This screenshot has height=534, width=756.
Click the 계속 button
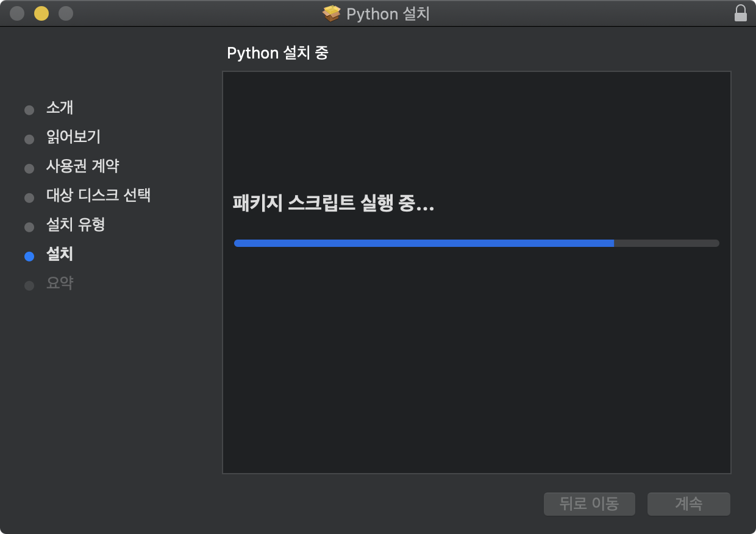pyautogui.click(x=689, y=504)
